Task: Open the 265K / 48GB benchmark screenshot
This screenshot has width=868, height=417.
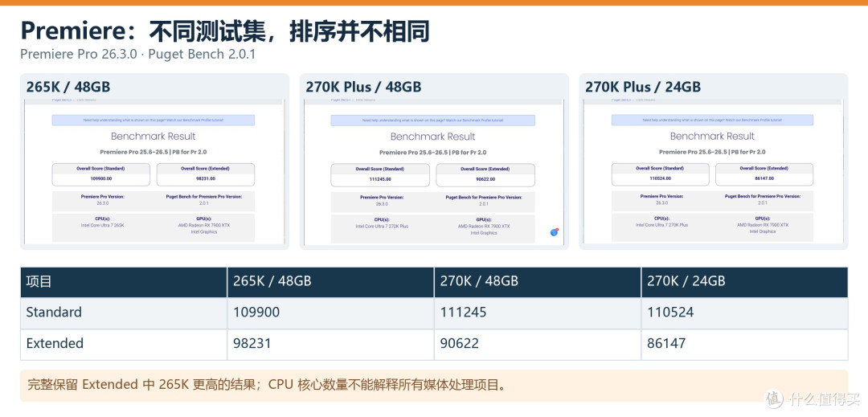Action: point(154,171)
